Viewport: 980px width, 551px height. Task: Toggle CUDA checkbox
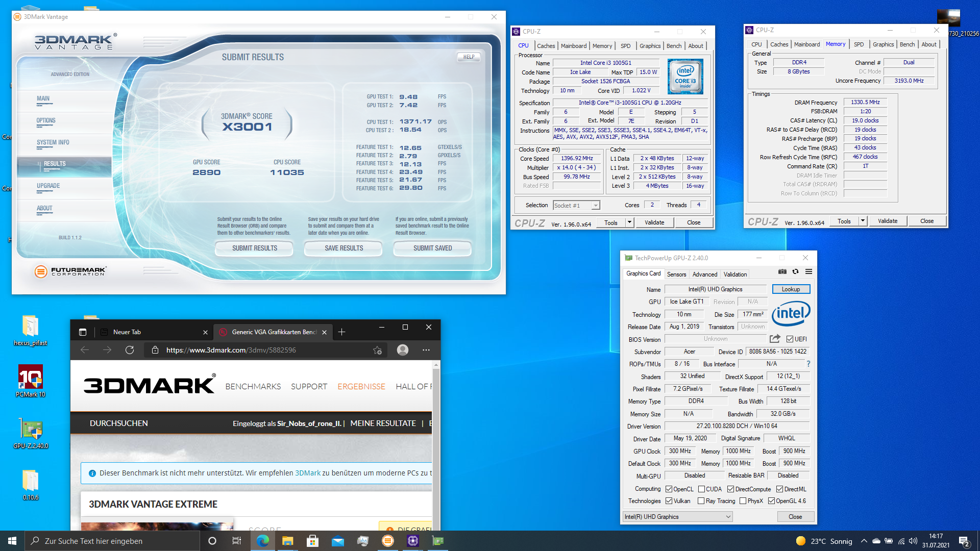[701, 489]
